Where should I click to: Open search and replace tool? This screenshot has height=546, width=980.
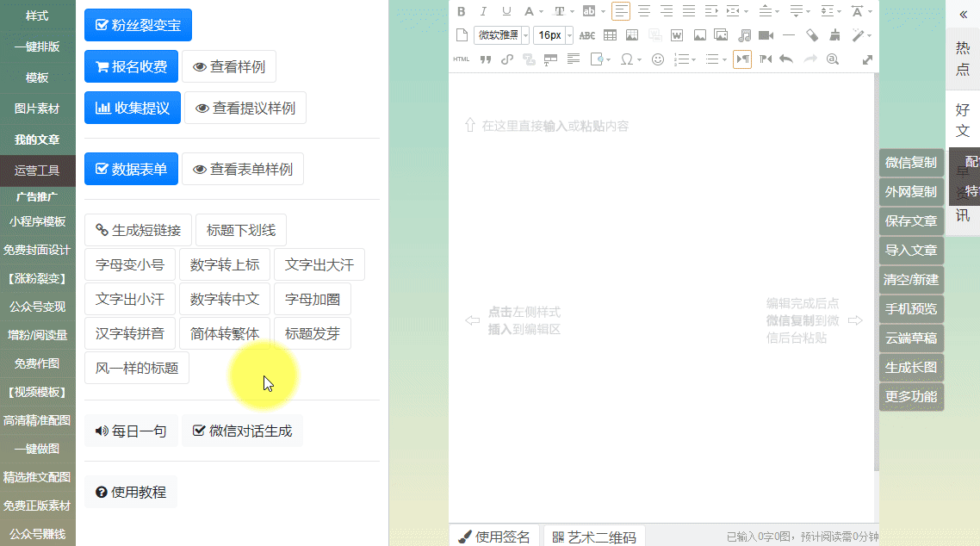833,59
